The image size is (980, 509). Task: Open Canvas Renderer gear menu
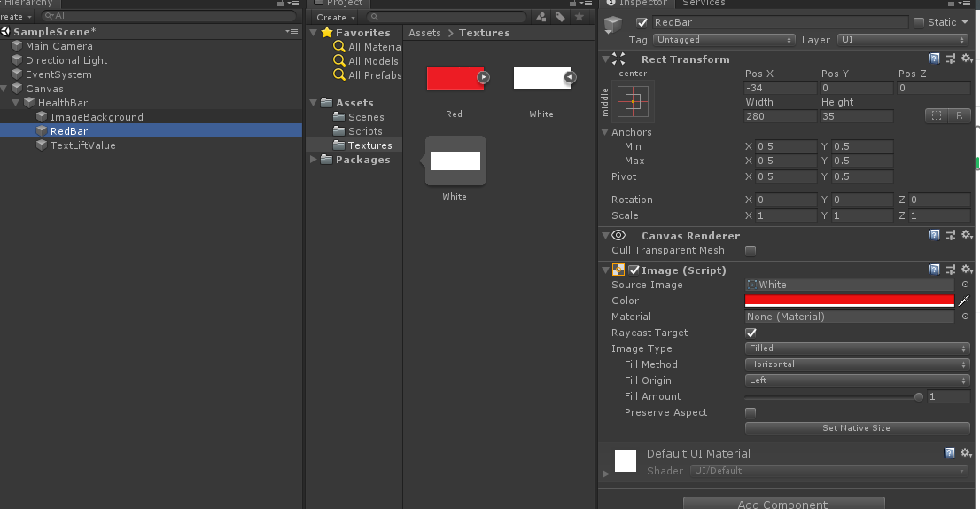click(966, 234)
